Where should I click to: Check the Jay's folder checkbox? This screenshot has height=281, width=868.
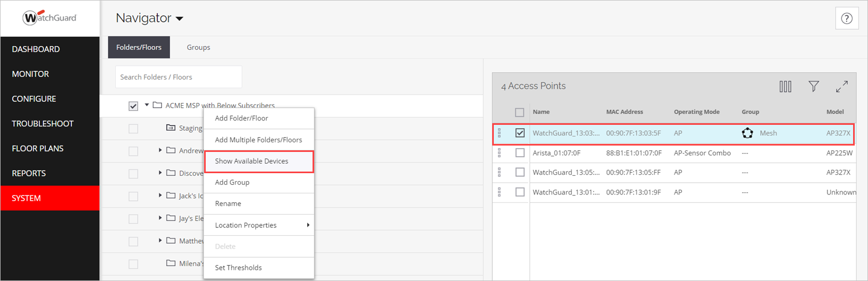pyautogui.click(x=133, y=219)
